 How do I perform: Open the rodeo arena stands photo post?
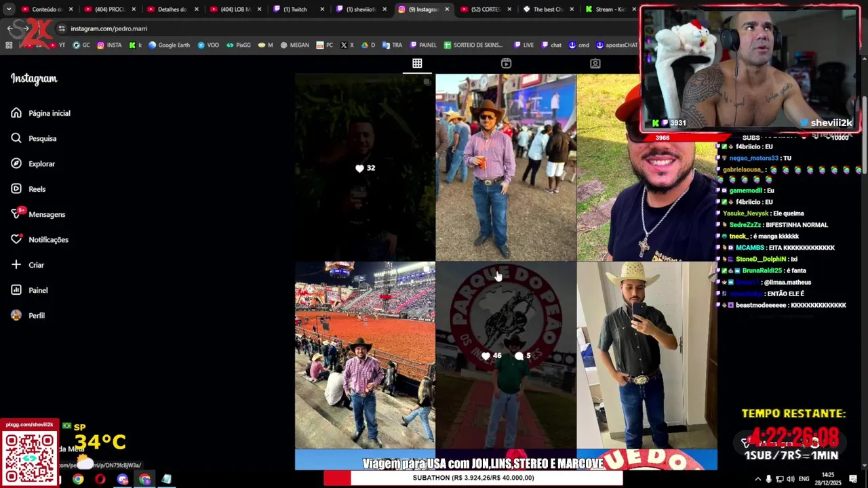coord(365,355)
